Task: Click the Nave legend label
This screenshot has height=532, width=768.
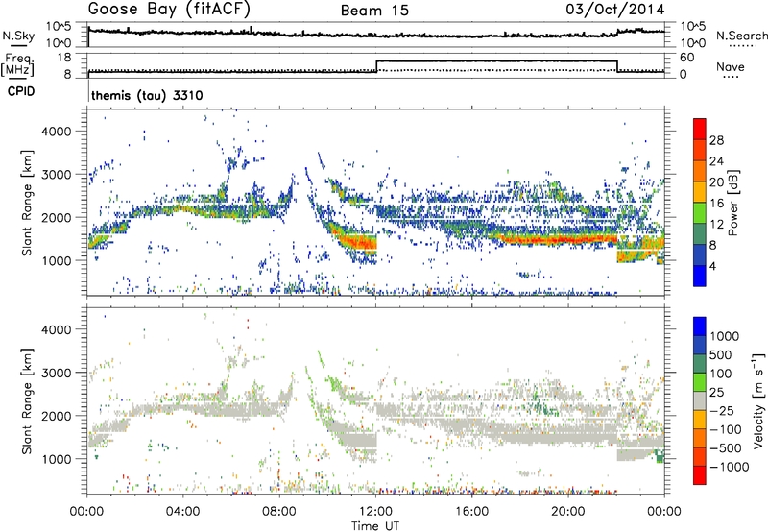Action: [731, 66]
